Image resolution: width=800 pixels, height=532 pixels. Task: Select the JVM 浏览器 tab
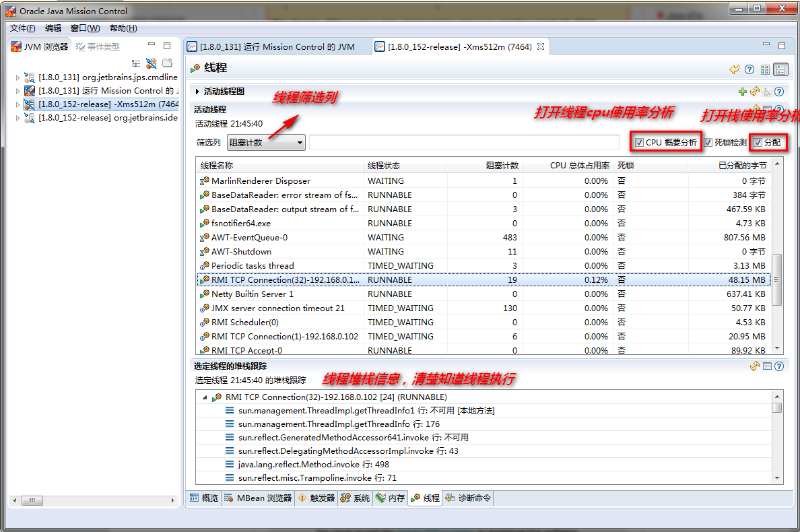[39, 46]
